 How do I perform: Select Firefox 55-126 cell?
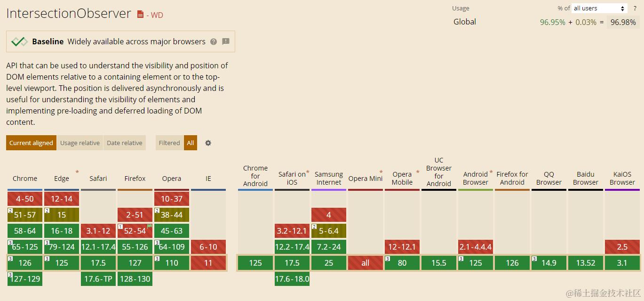(x=135, y=247)
